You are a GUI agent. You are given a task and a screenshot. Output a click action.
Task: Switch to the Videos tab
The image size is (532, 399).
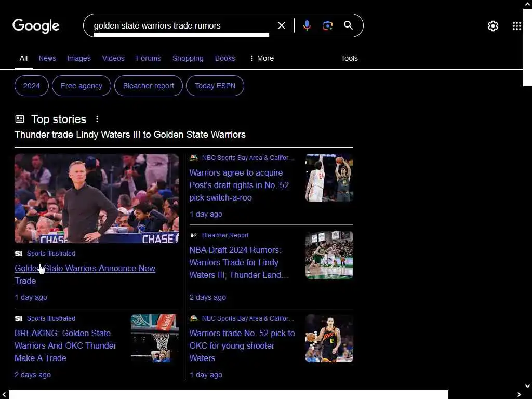[113, 58]
